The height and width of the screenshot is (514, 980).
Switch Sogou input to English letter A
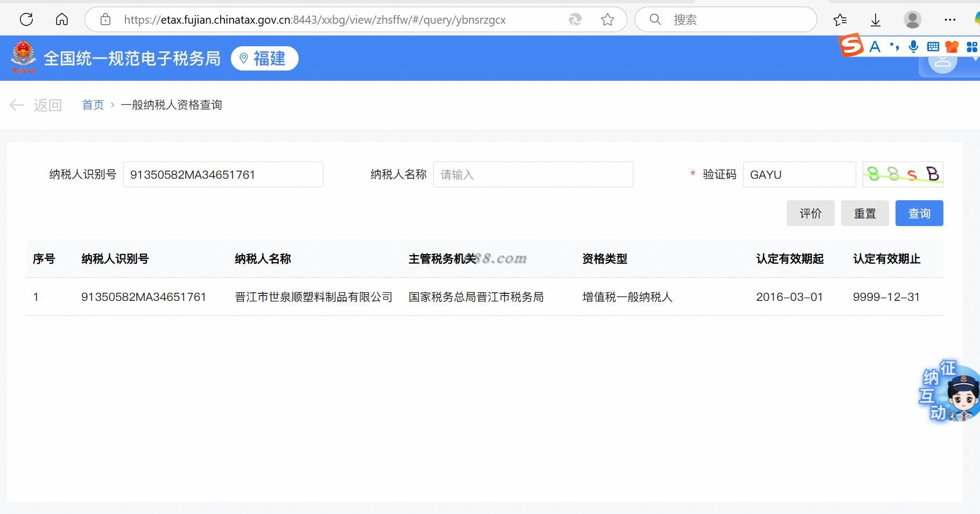coord(875,47)
